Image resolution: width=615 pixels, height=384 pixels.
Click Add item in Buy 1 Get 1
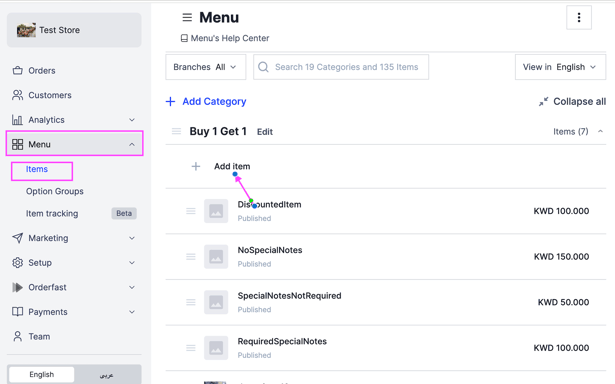click(232, 166)
